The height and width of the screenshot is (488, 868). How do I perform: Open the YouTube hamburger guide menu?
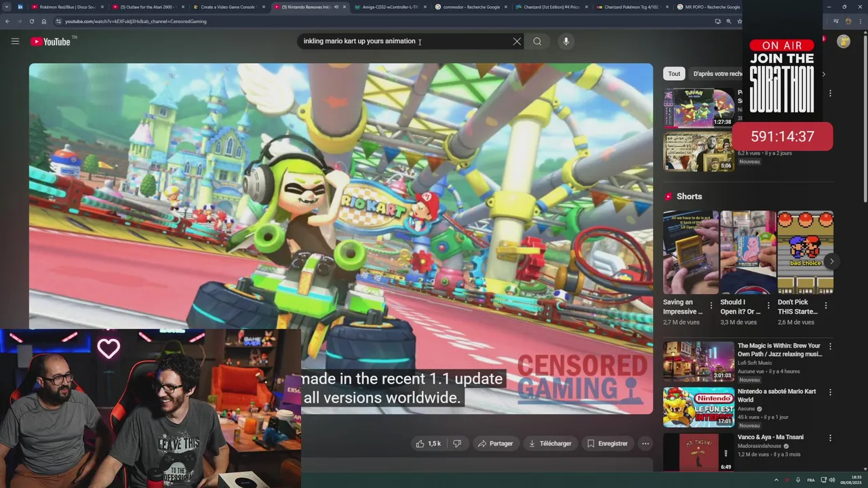[x=15, y=41]
